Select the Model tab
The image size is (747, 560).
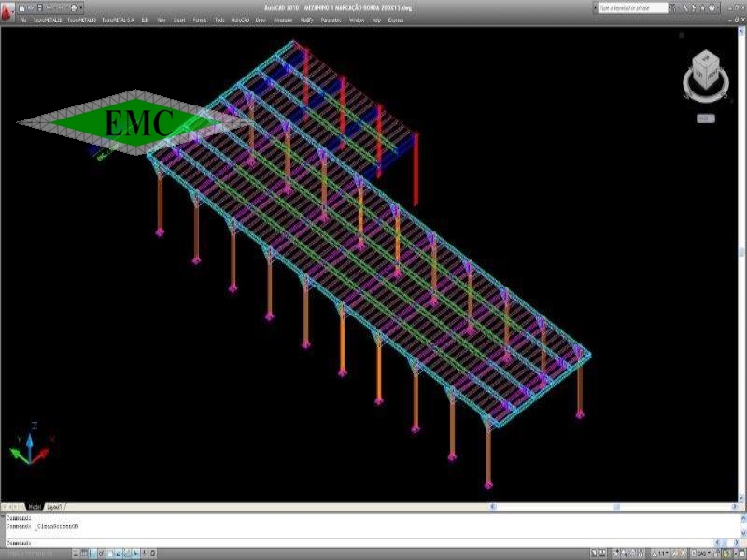[x=35, y=507]
